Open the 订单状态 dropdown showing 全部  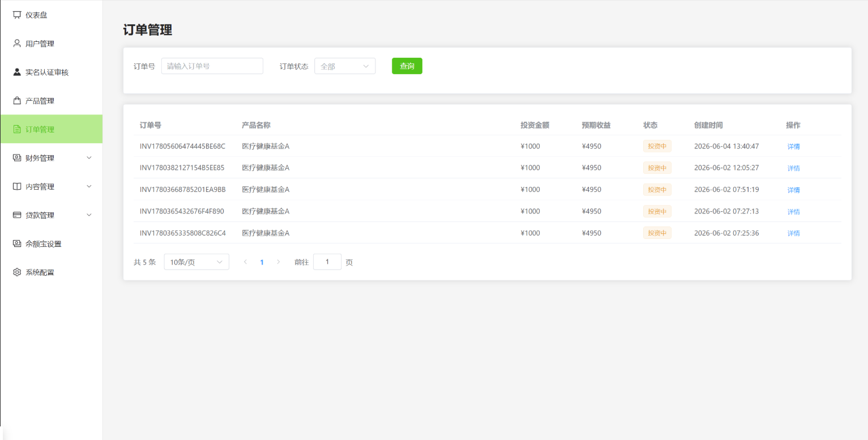point(345,66)
